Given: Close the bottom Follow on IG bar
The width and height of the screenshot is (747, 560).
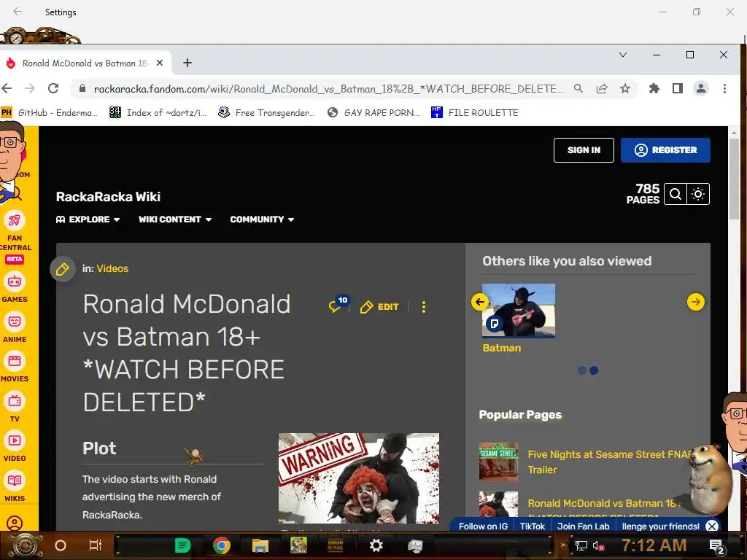Looking at the screenshot, I should click(712, 526).
